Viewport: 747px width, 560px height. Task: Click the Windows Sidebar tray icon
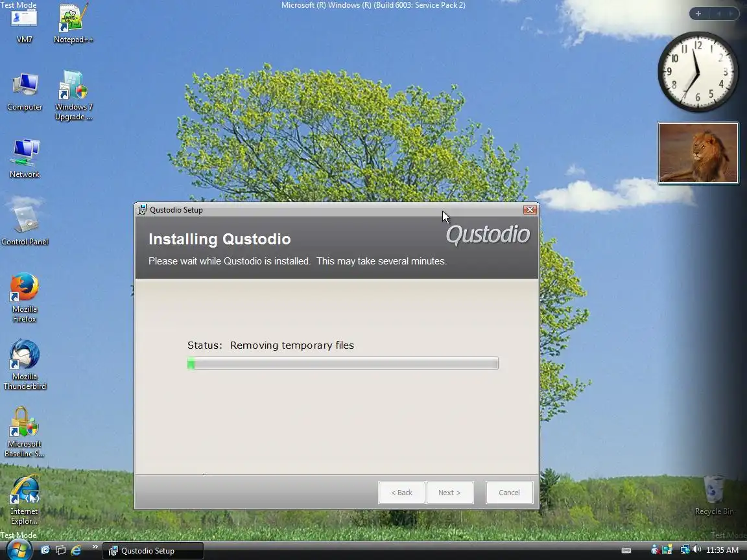(x=667, y=550)
